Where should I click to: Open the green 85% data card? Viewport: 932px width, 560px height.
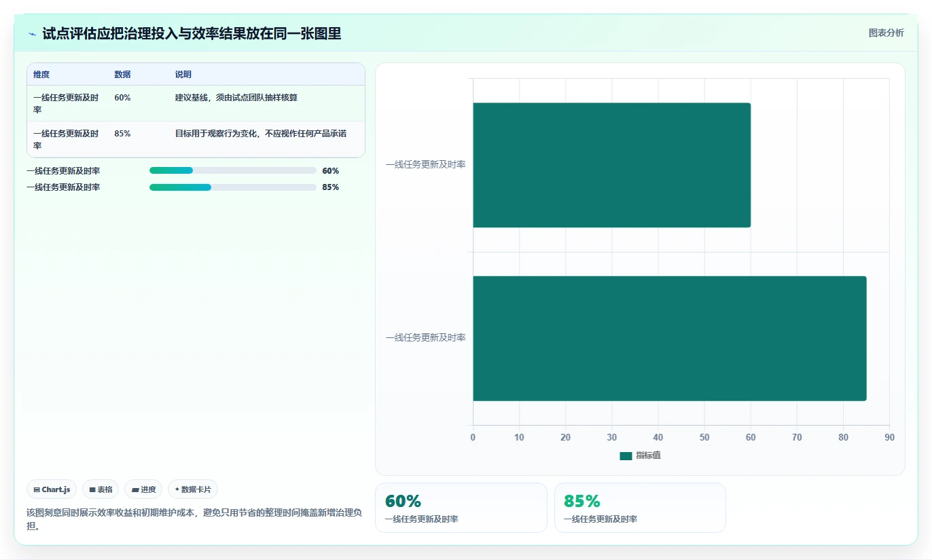pyautogui.click(x=640, y=508)
